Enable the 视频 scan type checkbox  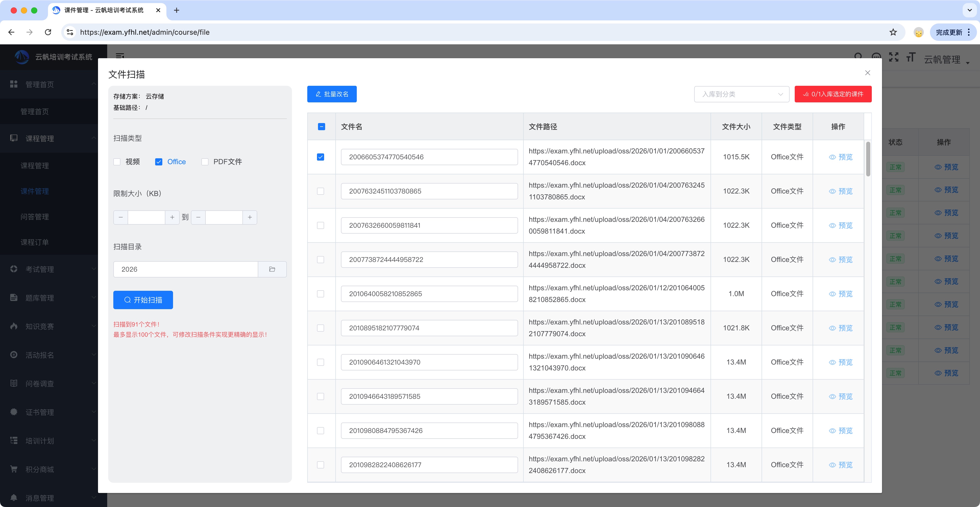pos(117,162)
